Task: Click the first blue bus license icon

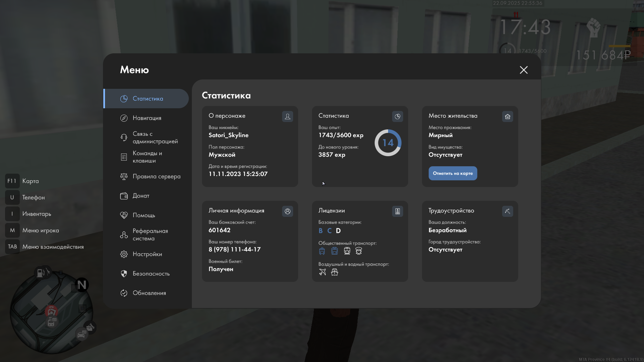Action: tap(322, 251)
